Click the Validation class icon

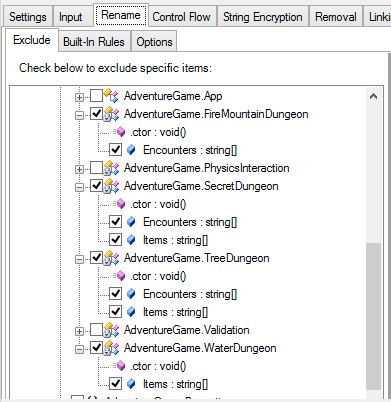pos(111,330)
